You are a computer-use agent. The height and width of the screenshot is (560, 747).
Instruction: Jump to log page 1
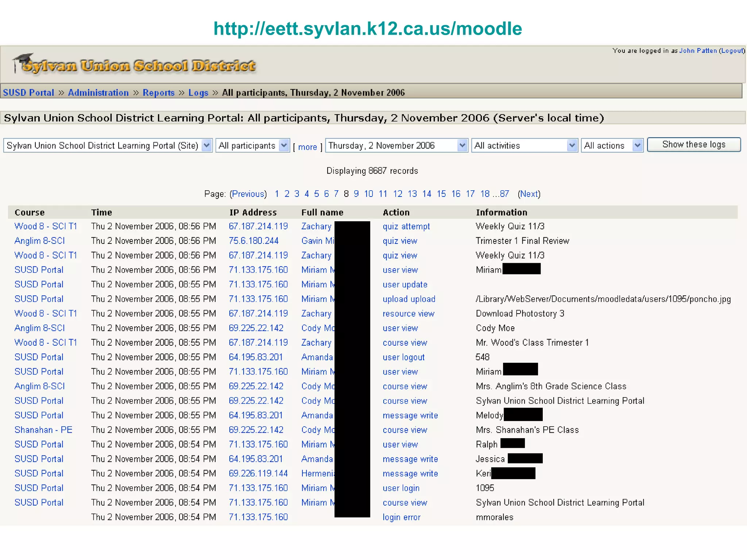click(x=277, y=194)
